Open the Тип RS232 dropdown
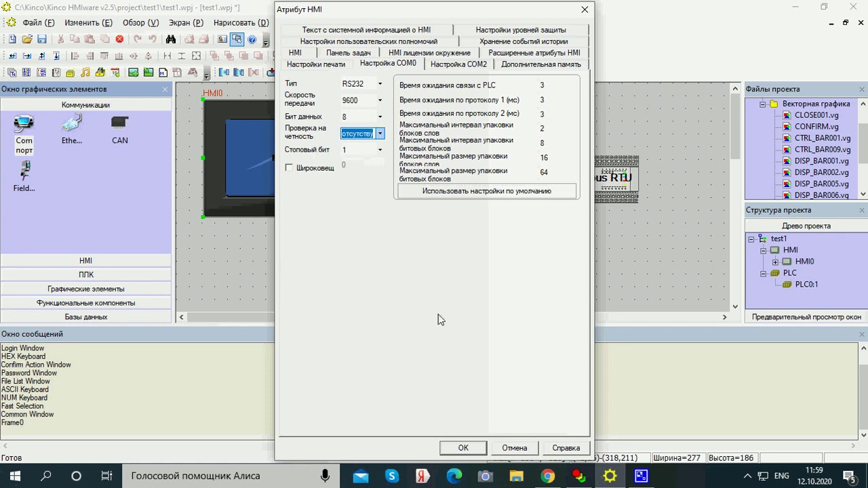 380,84
